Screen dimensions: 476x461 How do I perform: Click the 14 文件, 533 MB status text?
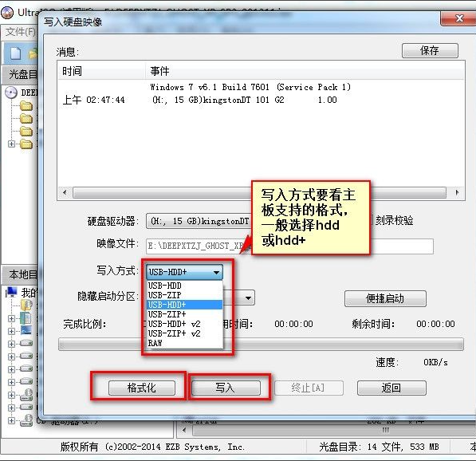click(403, 447)
